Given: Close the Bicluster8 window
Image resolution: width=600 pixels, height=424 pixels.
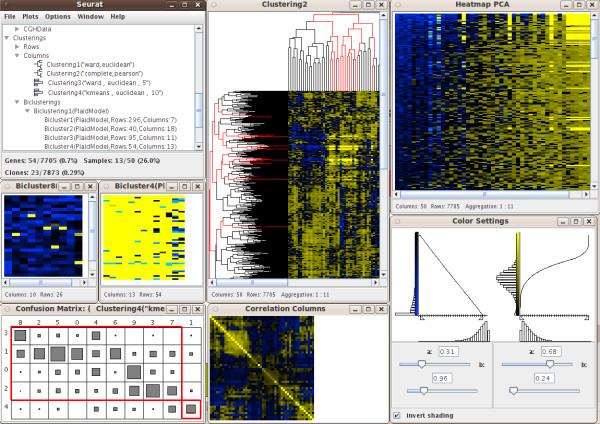Looking at the screenshot, I should [90, 186].
